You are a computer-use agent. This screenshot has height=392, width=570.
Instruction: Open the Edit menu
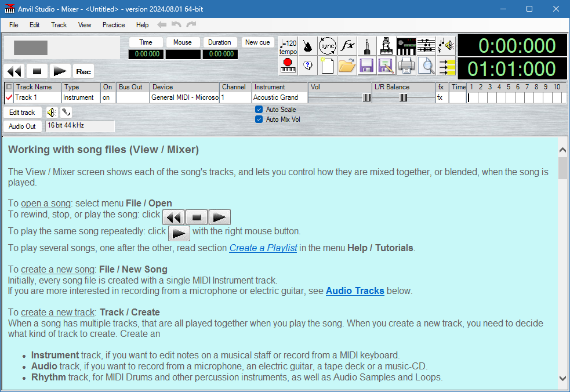click(35, 25)
